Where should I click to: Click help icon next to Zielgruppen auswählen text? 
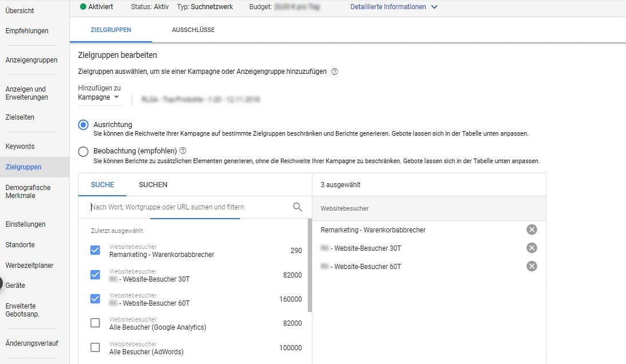(x=335, y=72)
